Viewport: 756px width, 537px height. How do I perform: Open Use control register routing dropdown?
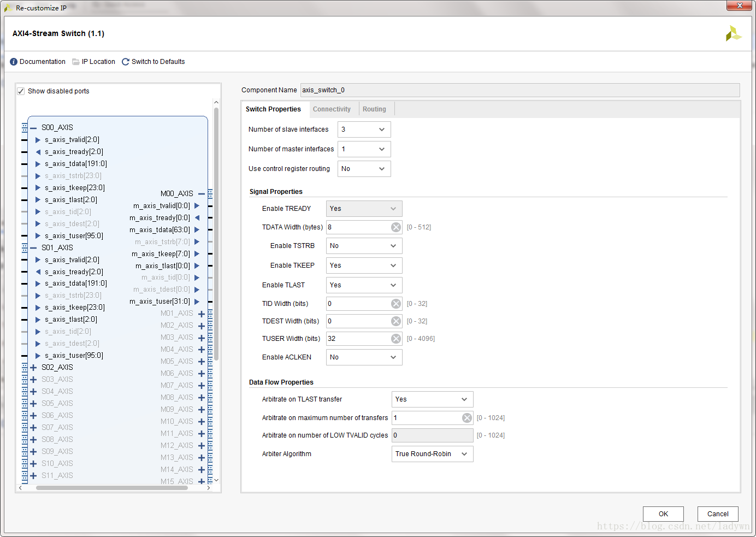[x=364, y=169]
